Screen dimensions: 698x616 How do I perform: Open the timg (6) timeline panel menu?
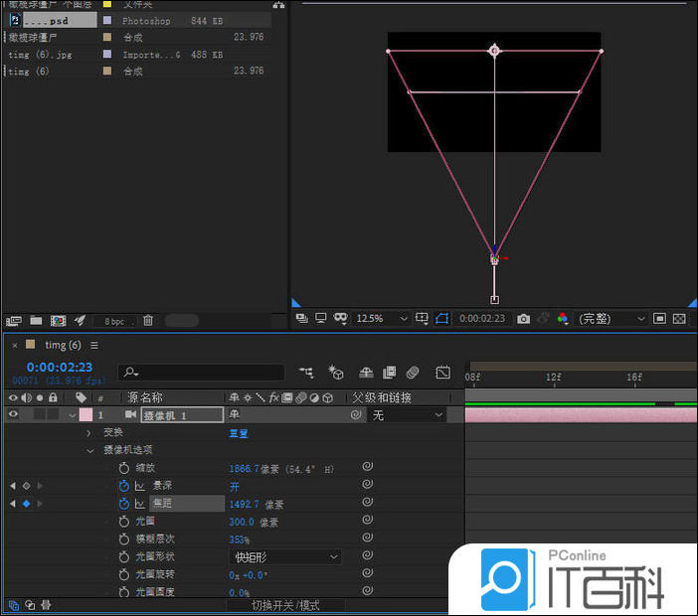94,345
